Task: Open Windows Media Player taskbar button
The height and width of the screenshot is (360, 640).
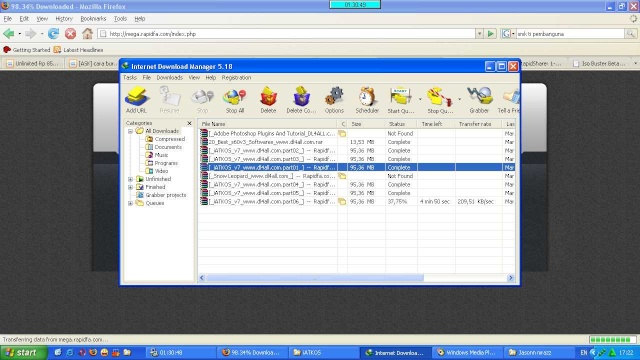Action: (466, 353)
